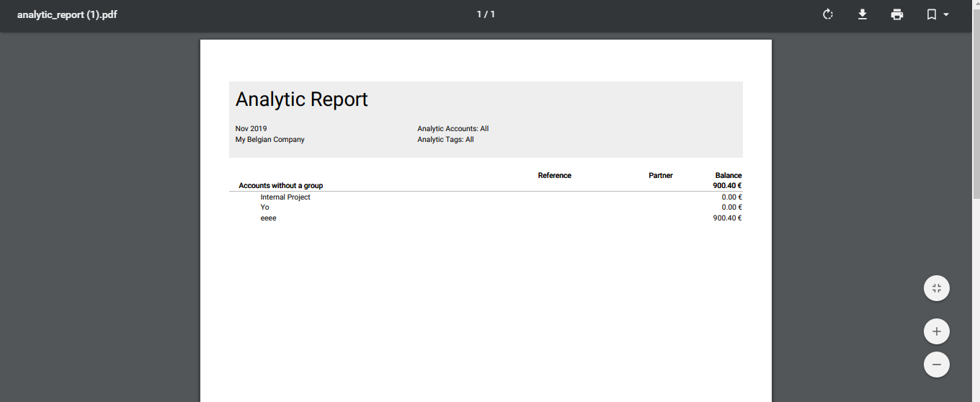Image resolution: width=980 pixels, height=402 pixels.
Task: Print the analytic report
Action: [x=897, y=14]
